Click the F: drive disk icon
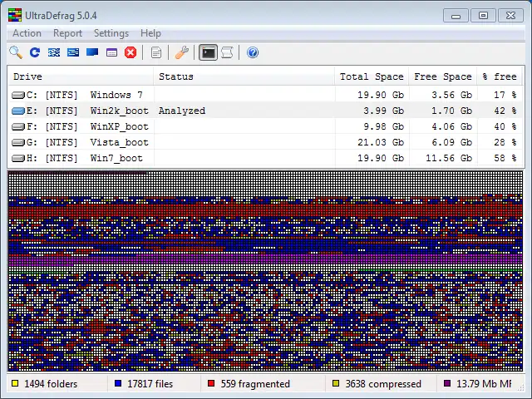The height and width of the screenshot is (399, 532). pyautogui.click(x=18, y=127)
